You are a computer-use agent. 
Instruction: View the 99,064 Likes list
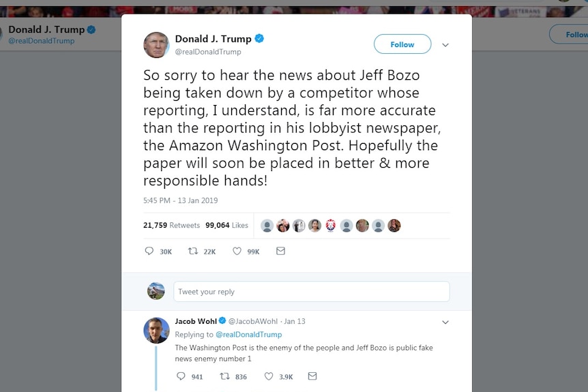226,225
